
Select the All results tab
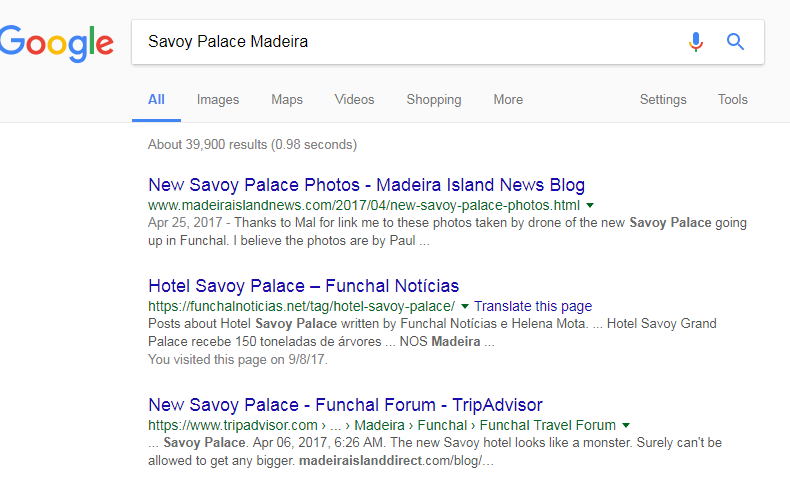(156, 100)
